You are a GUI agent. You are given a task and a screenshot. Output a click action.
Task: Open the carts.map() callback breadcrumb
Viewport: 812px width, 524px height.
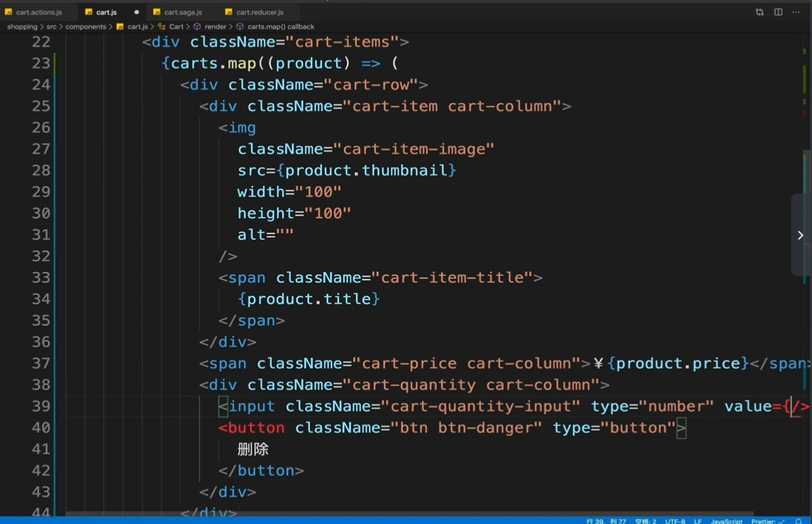click(x=275, y=26)
